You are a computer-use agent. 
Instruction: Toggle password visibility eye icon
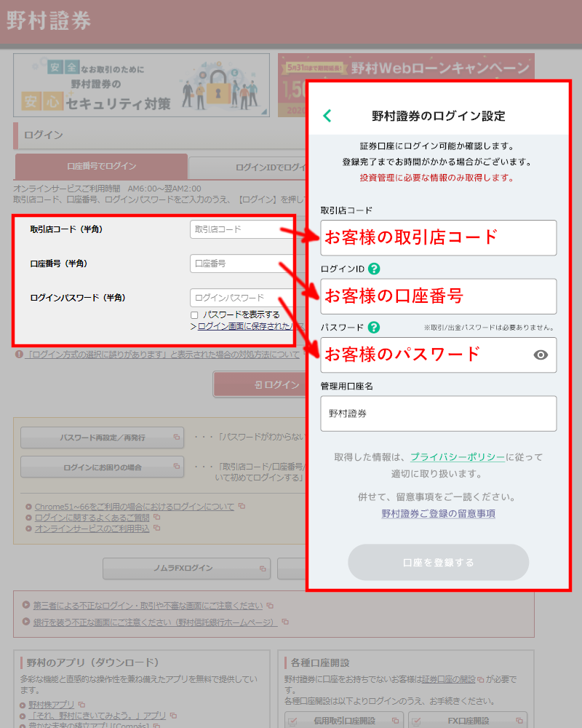pos(541,355)
